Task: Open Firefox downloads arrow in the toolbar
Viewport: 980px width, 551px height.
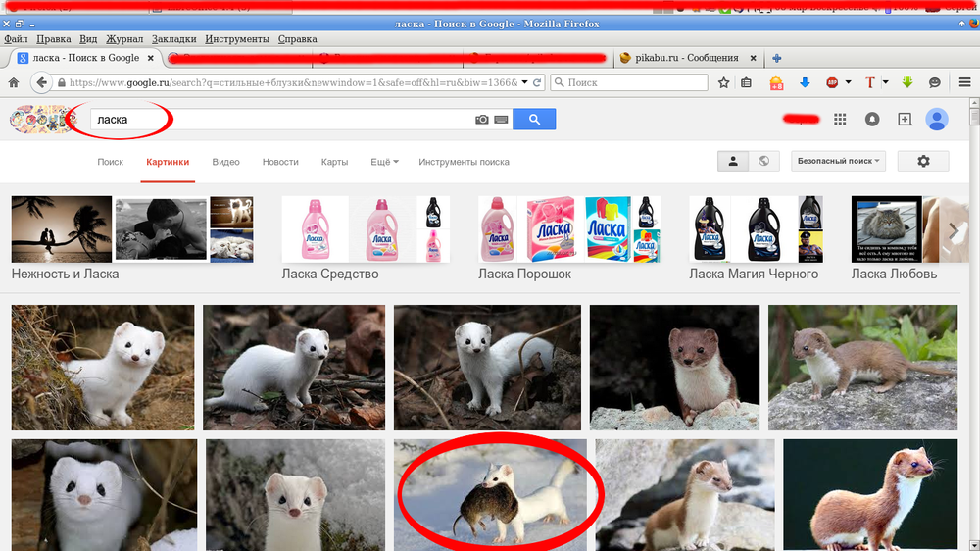Action: [x=804, y=83]
